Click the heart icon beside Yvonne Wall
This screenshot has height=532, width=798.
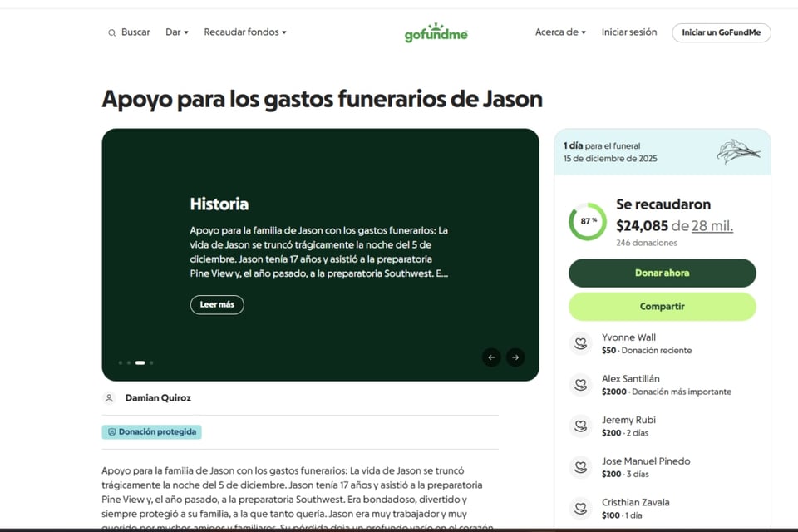tap(581, 343)
